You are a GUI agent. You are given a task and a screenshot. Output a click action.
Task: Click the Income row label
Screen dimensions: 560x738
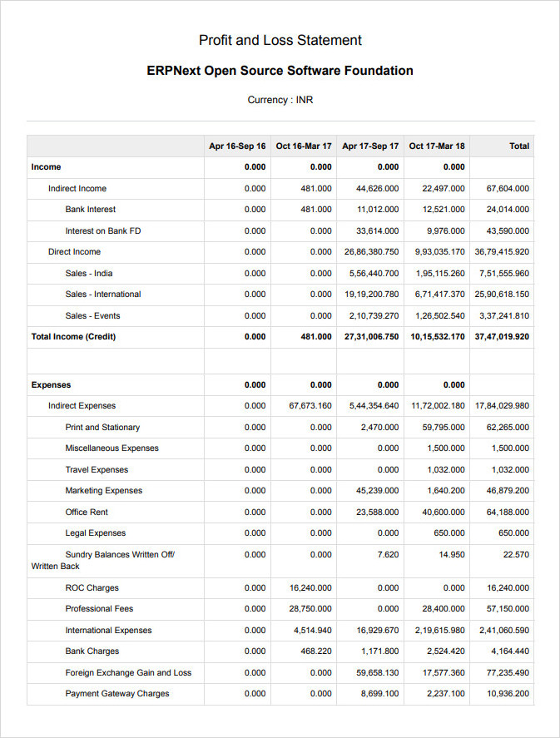pos(46,167)
